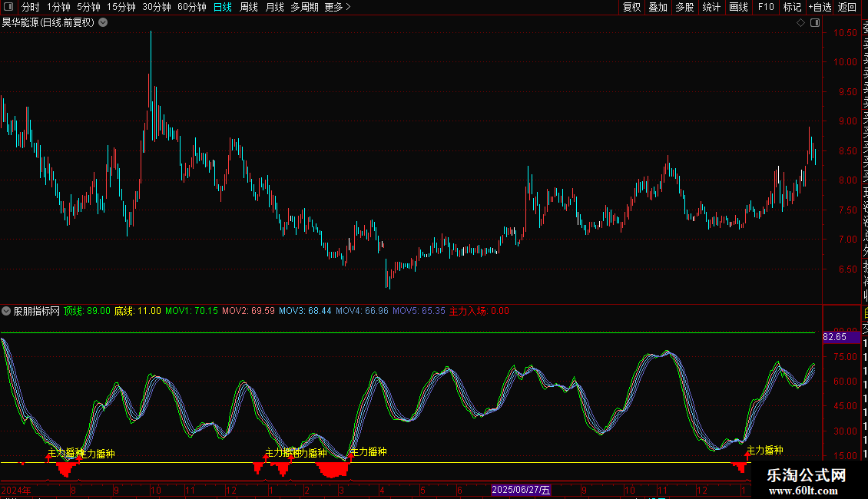Click the 45.00 indicator axis label

click(x=845, y=406)
